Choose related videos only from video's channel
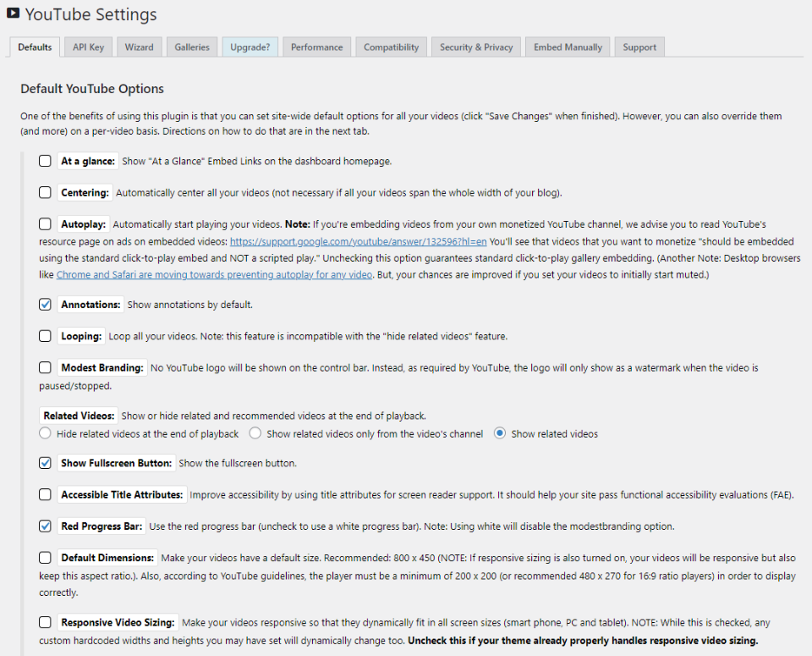This screenshot has width=812, height=656. tap(255, 433)
